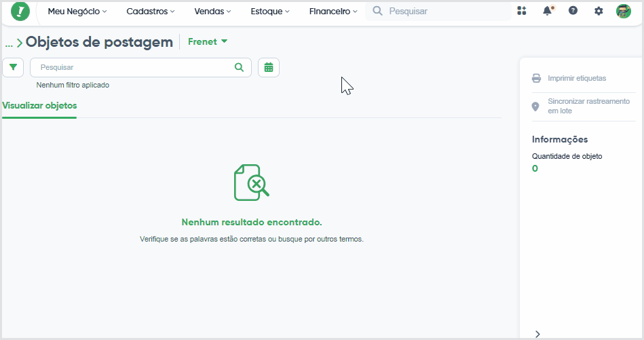
Task: Click the location pin icon for tracking
Action: 535,107
